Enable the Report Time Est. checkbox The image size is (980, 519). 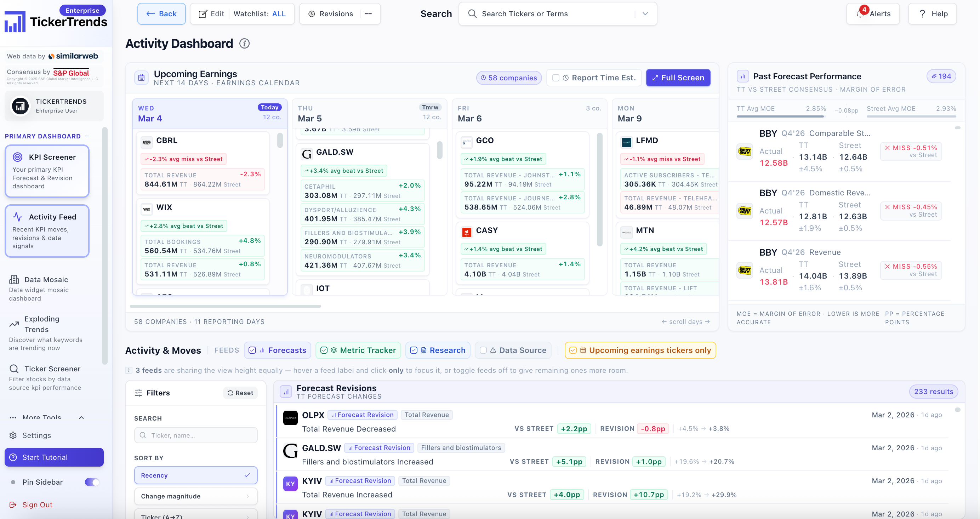tap(555, 78)
